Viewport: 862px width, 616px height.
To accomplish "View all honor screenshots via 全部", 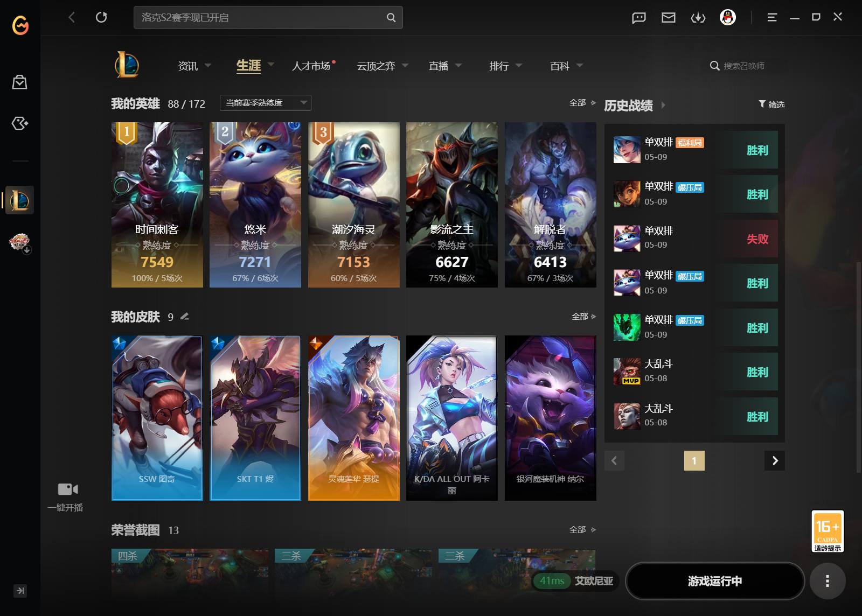I will pyautogui.click(x=582, y=529).
